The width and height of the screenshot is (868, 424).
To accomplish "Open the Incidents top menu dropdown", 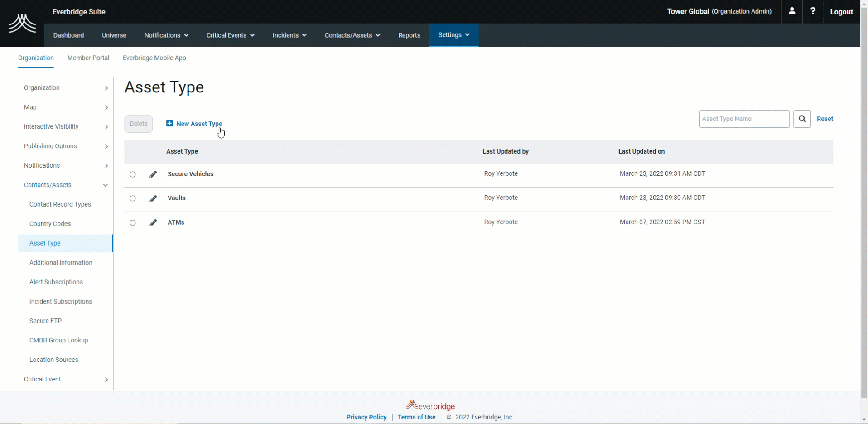I will point(289,35).
